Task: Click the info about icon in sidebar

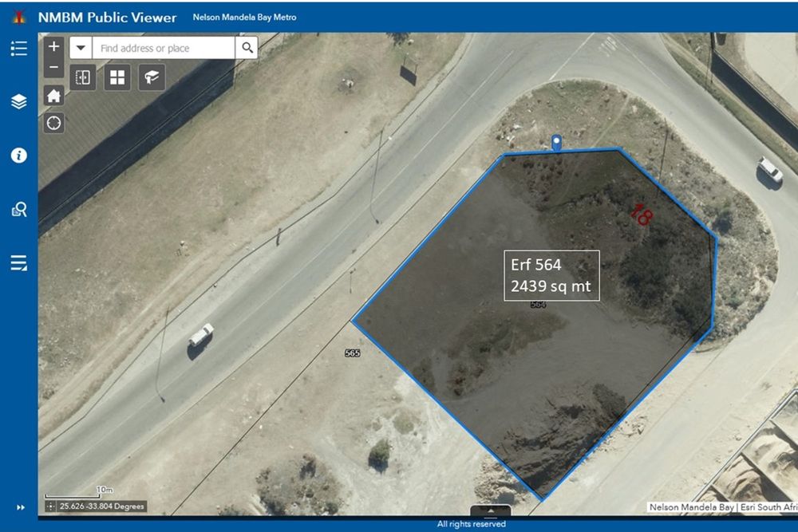Action: tap(18, 156)
